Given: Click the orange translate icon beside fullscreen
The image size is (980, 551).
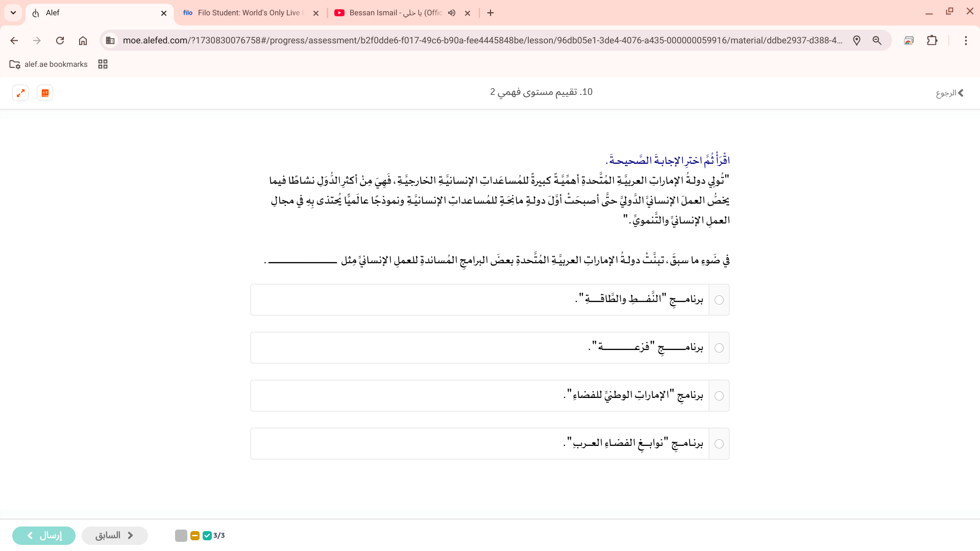Looking at the screenshot, I should (x=45, y=93).
